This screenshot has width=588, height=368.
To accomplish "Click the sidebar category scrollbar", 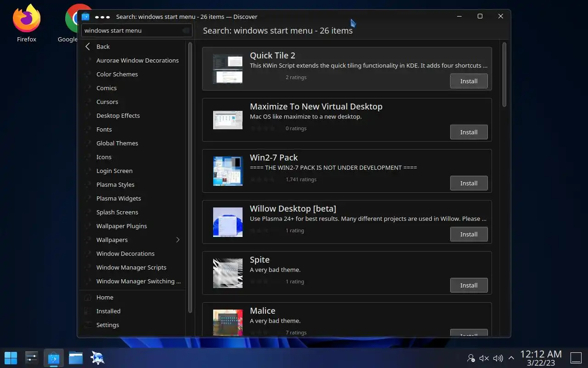I will (x=190, y=178).
